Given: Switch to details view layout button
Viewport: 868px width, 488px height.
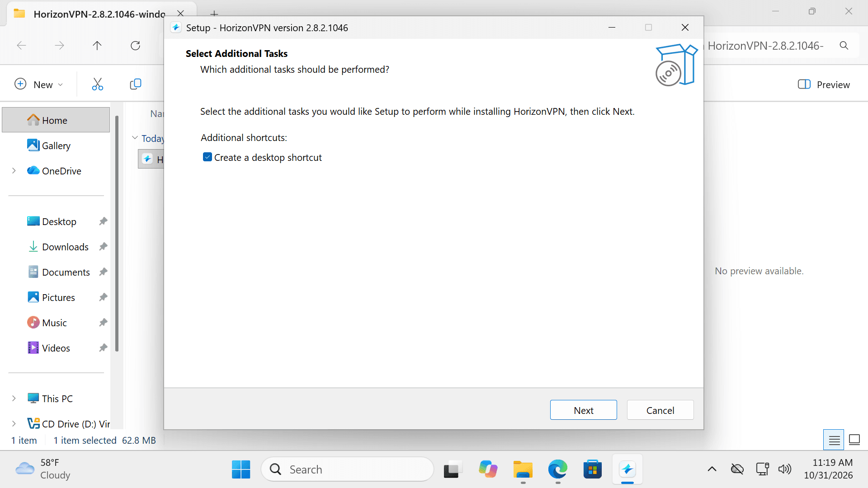Looking at the screenshot, I should pyautogui.click(x=834, y=440).
